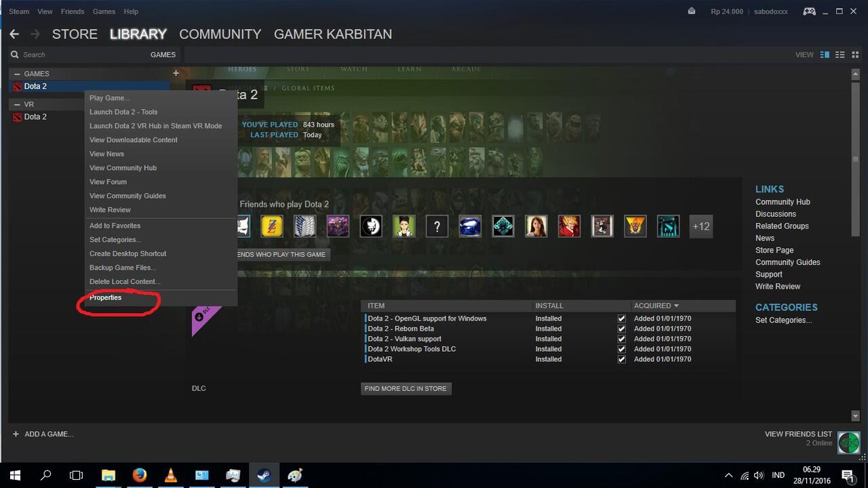
Task: Click the Rp 24.000 wallet balance
Action: 727,12
